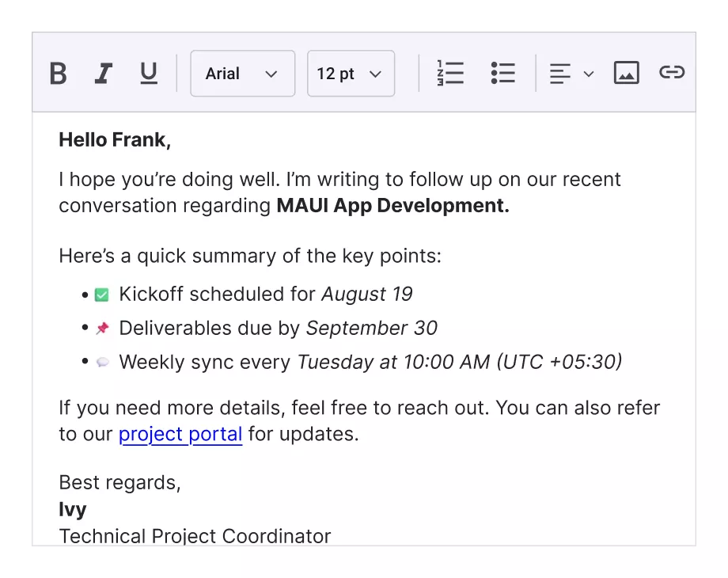This screenshot has height=578, width=728.
Task: Open the project portal link
Action: (x=180, y=434)
